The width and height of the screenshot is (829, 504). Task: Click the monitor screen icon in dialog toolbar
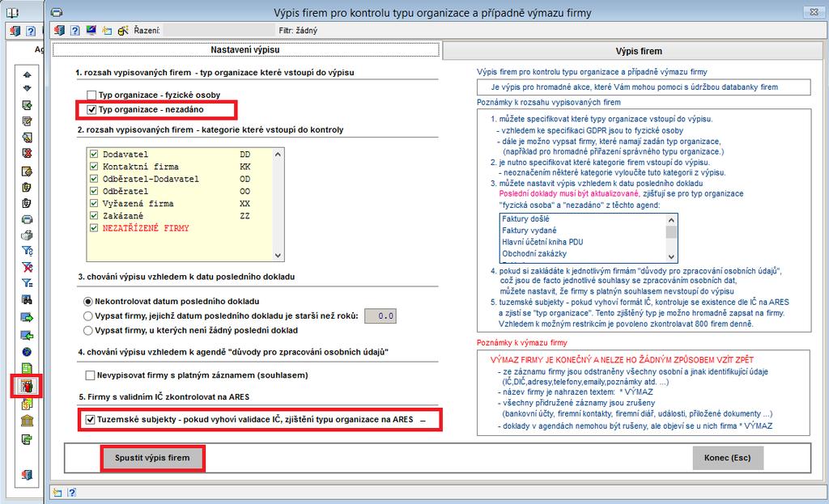point(91,30)
